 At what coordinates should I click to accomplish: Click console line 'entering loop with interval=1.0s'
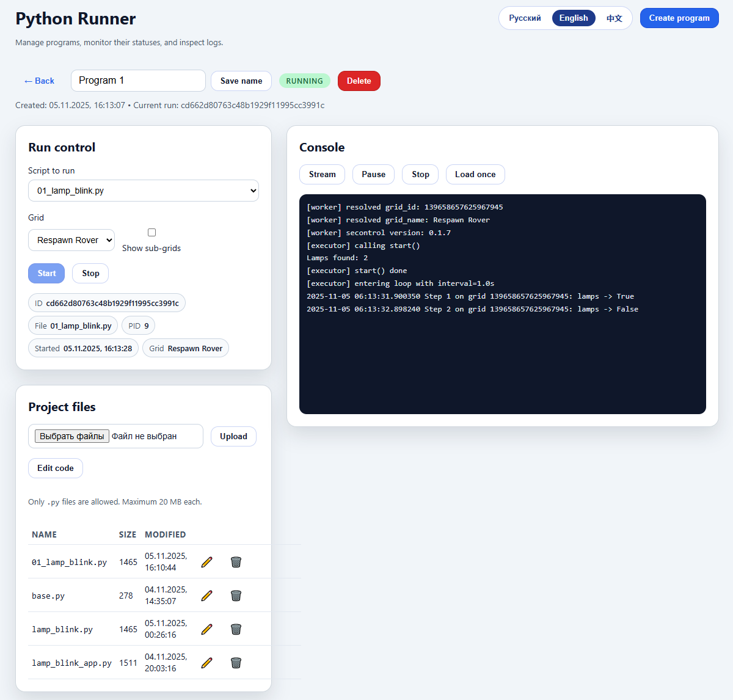(x=401, y=283)
